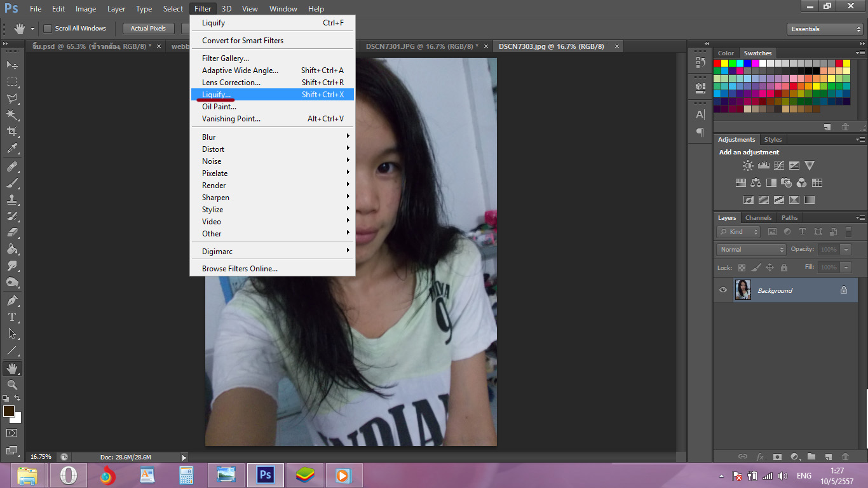Enable Scroll All Windows checkbox
This screenshot has height=488, width=868.
pos(47,29)
